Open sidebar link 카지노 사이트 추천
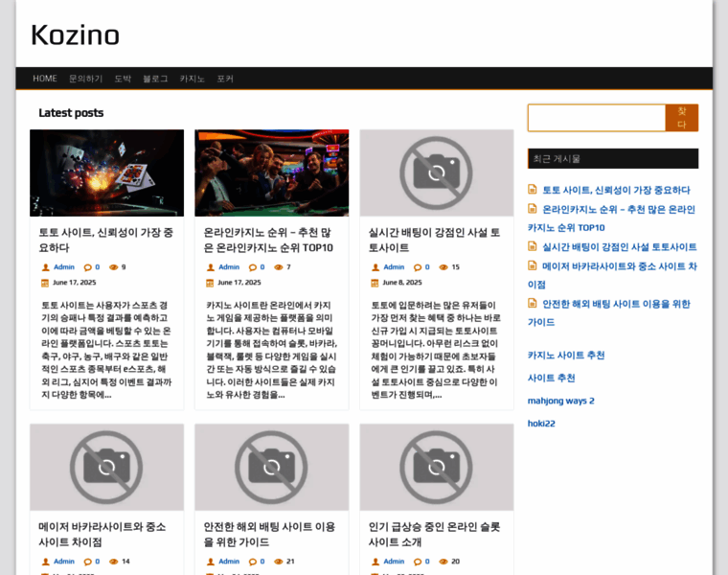 click(x=566, y=356)
